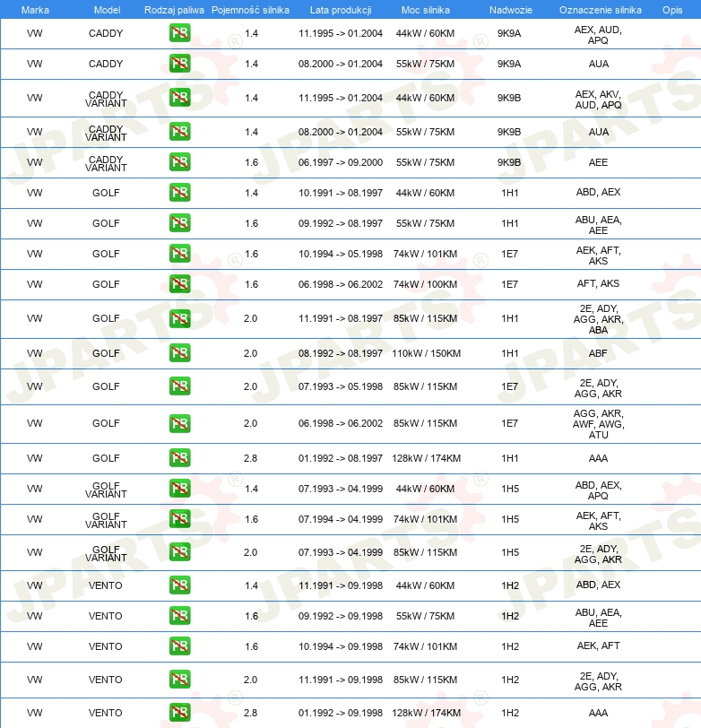
Task: Select the 110kW / 150KM power cell
Action: coord(426,353)
